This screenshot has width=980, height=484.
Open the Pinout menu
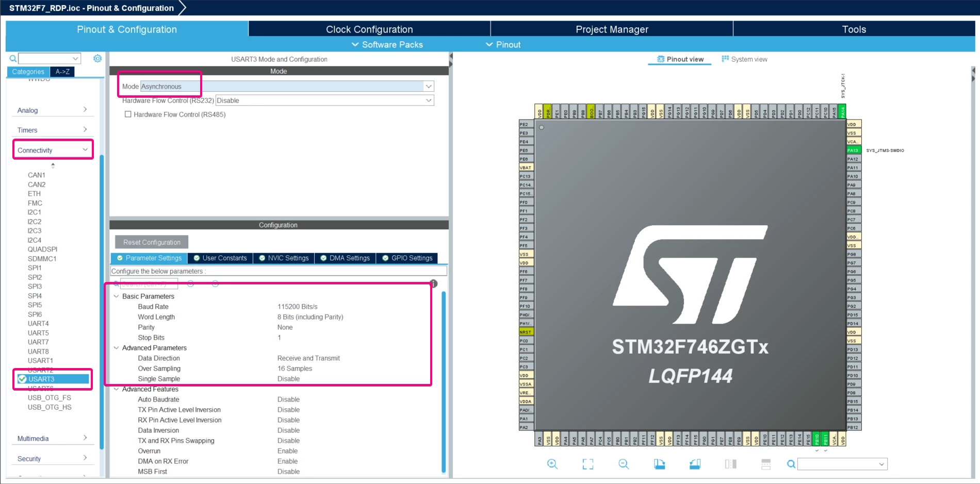pyautogui.click(x=503, y=44)
